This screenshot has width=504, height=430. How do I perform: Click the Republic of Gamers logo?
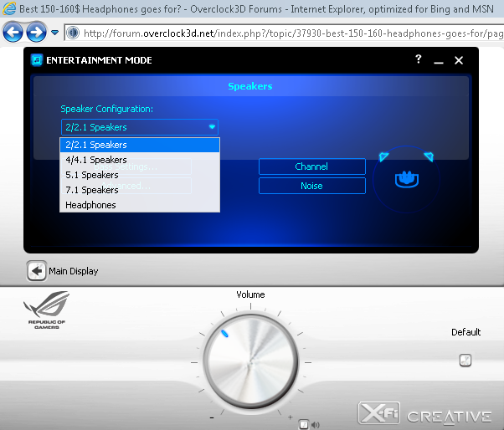pos(47,310)
